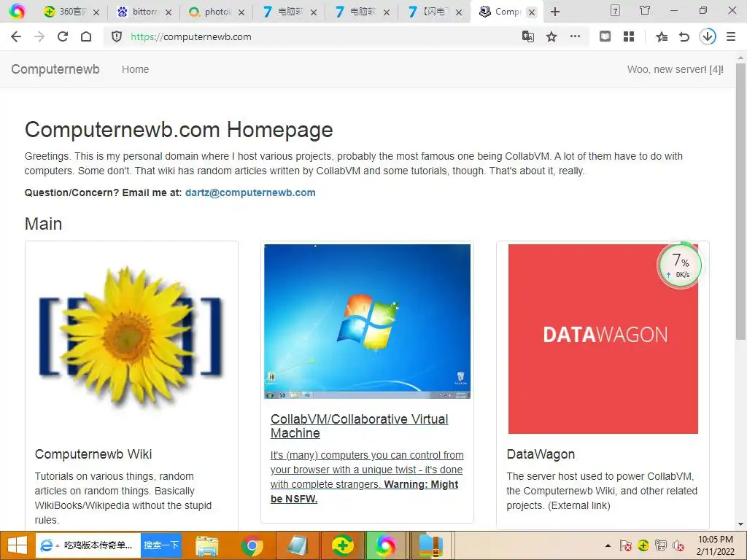
Task: Go to the browser home page
Action: tap(86, 36)
